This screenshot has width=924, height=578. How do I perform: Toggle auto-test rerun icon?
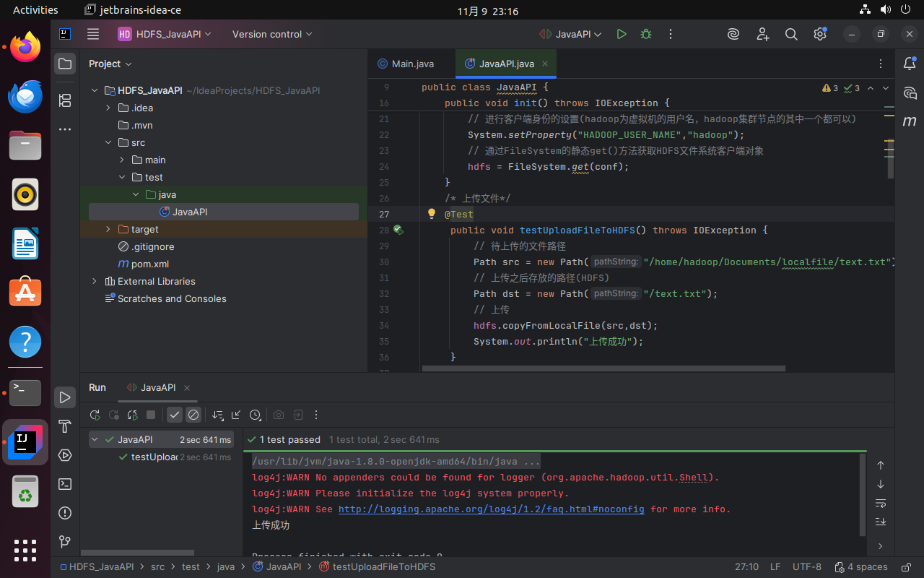[132, 415]
